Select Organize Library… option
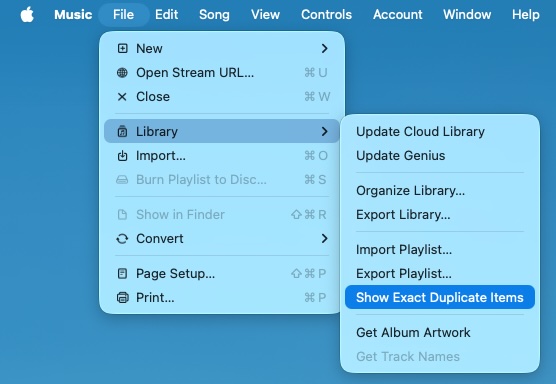Image resolution: width=556 pixels, height=384 pixels. point(440,190)
